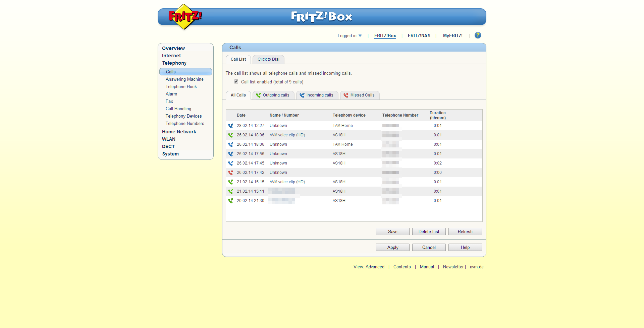Image resolution: width=644 pixels, height=328 pixels.
Task: Click incoming call icon for 26.02.14 17:45
Action: [231, 163]
